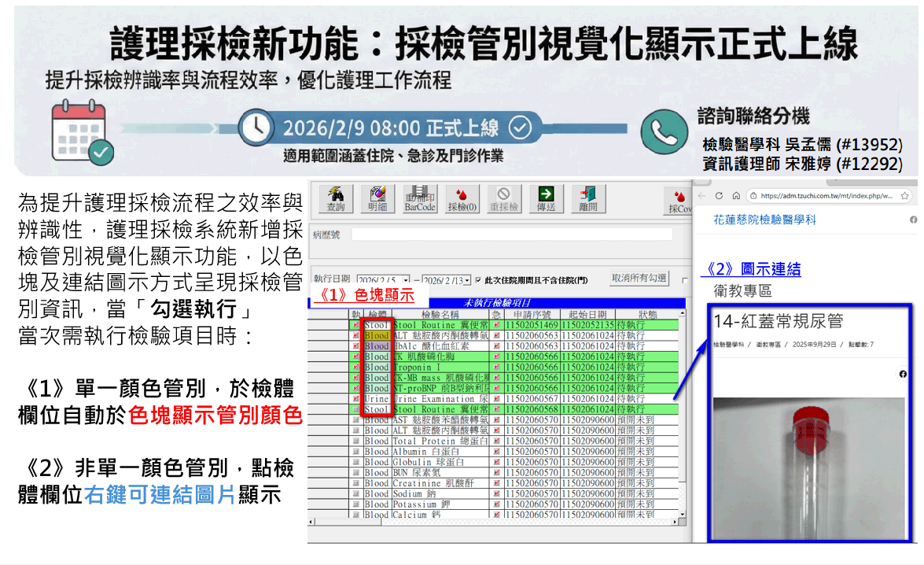Click the table's vertical scrollbar down arrow

pos(683,514)
